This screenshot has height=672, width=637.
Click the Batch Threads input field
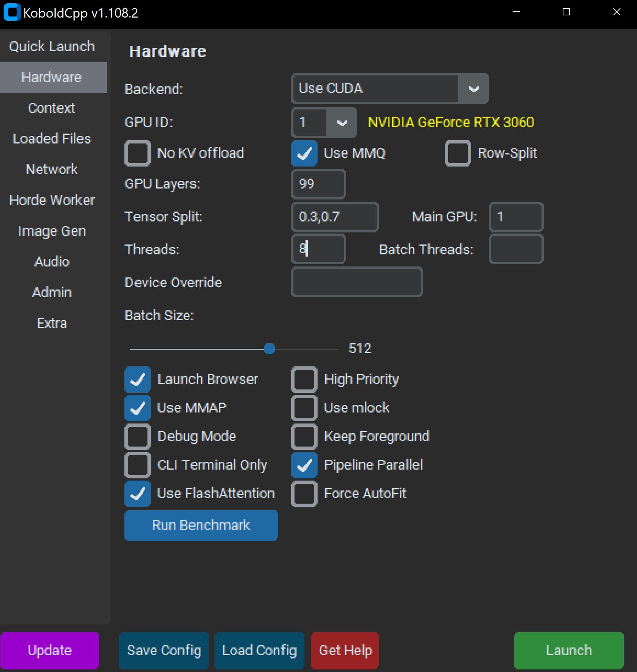click(516, 249)
